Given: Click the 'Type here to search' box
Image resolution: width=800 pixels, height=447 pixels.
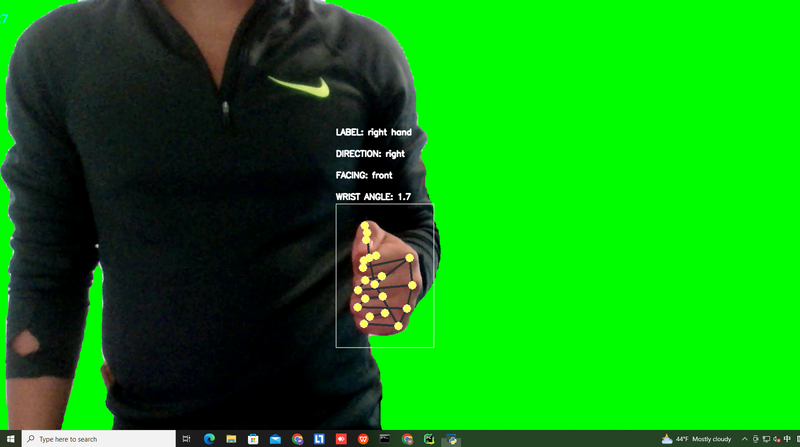Looking at the screenshot, I should pyautogui.click(x=99, y=439).
